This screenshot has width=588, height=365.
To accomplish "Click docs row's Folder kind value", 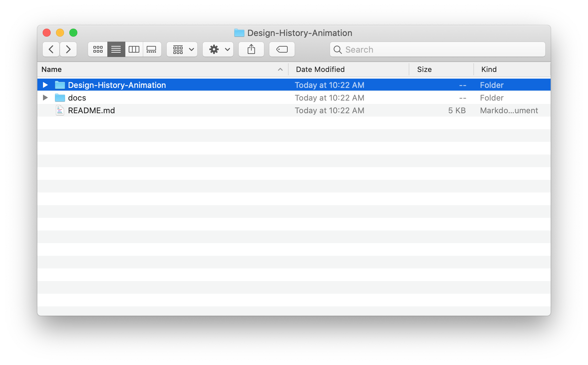I will tap(492, 98).
